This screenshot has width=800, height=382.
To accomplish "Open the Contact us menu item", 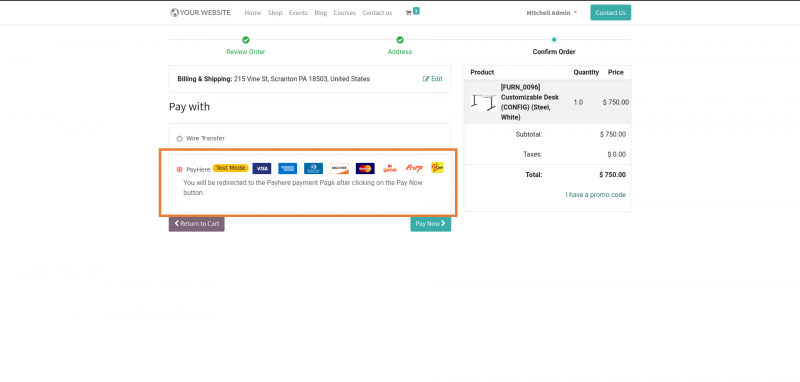I will 377,13.
